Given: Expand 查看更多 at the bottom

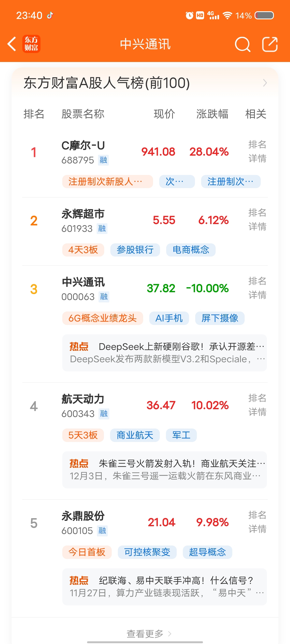Looking at the screenshot, I should pos(149,634).
